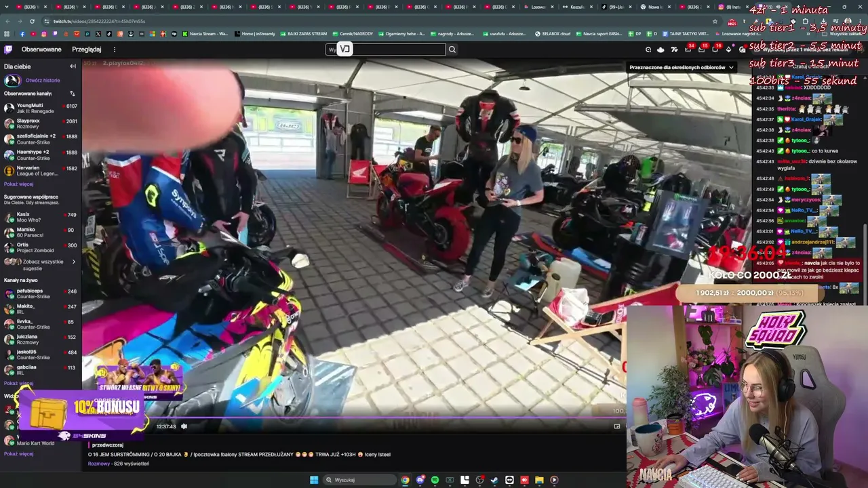The image size is (868, 488).
Task: Open Steam from the taskbar
Action: (494, 480)
